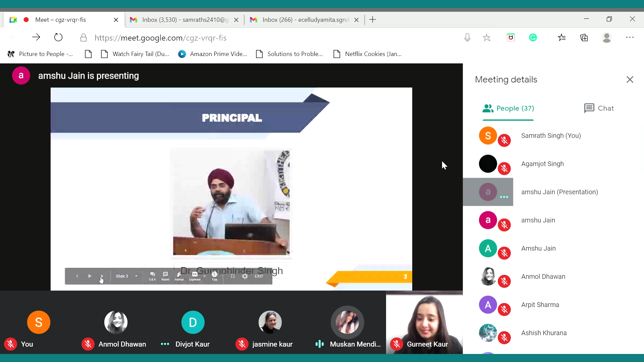644x362 pixels.
Task: Click the Grammarly extension icon
Action: point(533,38)
